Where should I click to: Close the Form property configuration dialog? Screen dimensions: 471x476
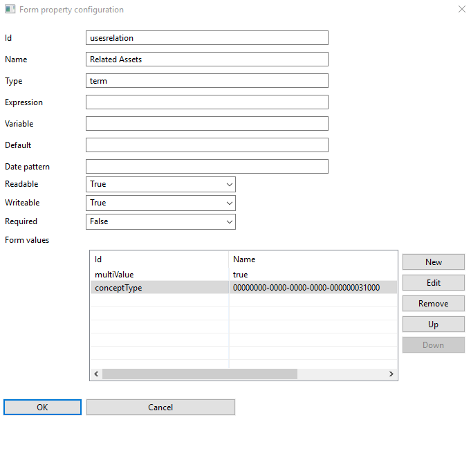coord(462,10)
